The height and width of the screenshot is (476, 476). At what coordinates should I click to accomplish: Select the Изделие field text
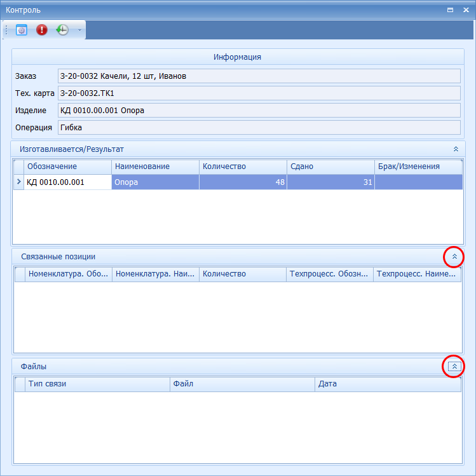click(x=259, y=111)
